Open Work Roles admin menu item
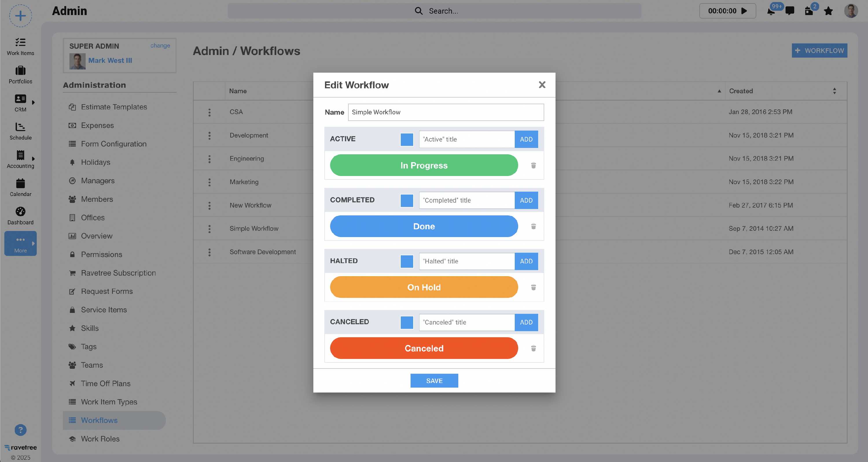 [x=100, y=439]
